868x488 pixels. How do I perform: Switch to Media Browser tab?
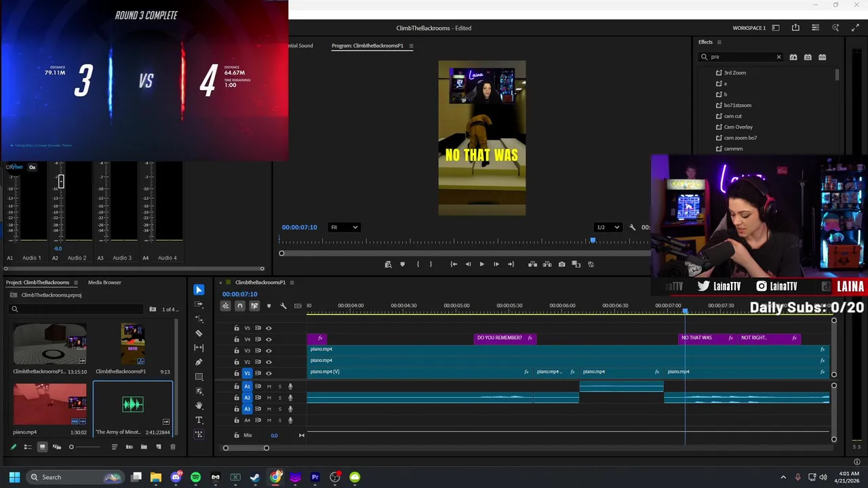click(x=104, y=283)
